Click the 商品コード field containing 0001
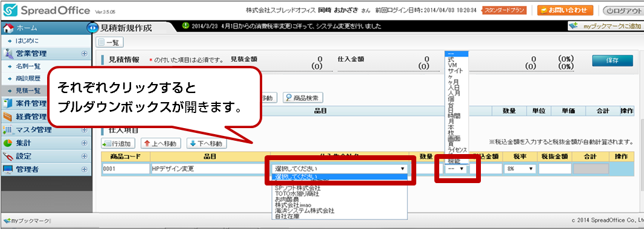Screen dimensions: 644x229 [x=126, y=169]
